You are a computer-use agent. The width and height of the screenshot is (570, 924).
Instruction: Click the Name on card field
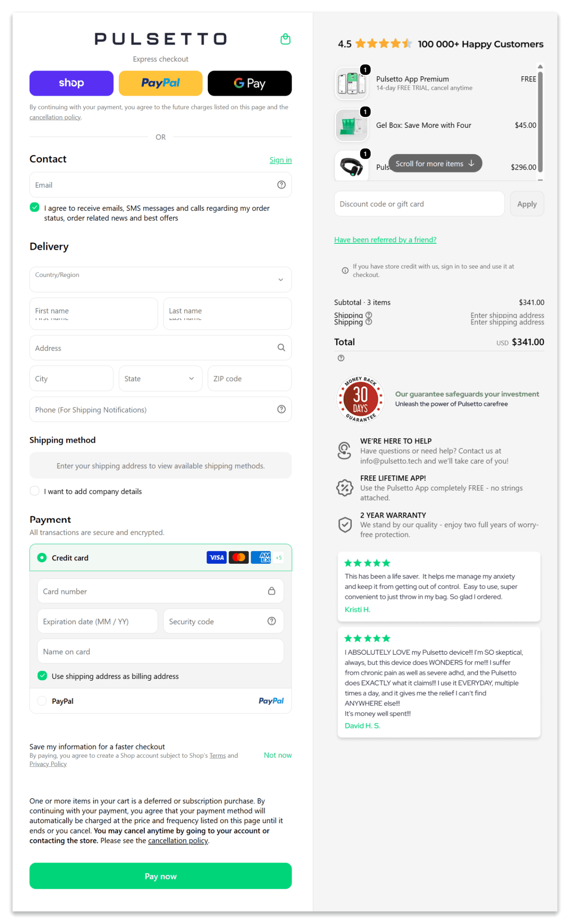coord(161,651)
